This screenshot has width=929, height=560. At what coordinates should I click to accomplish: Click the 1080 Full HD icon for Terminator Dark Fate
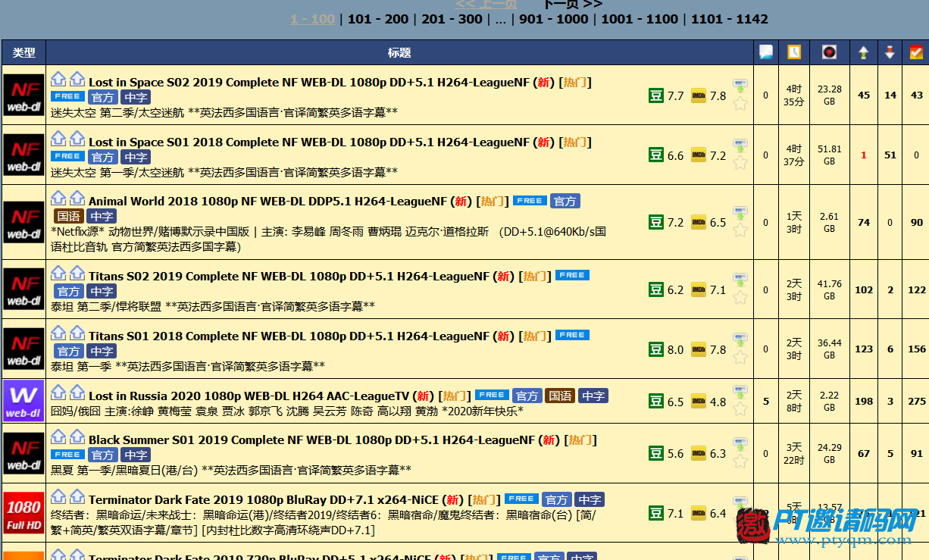pos(23,513)
